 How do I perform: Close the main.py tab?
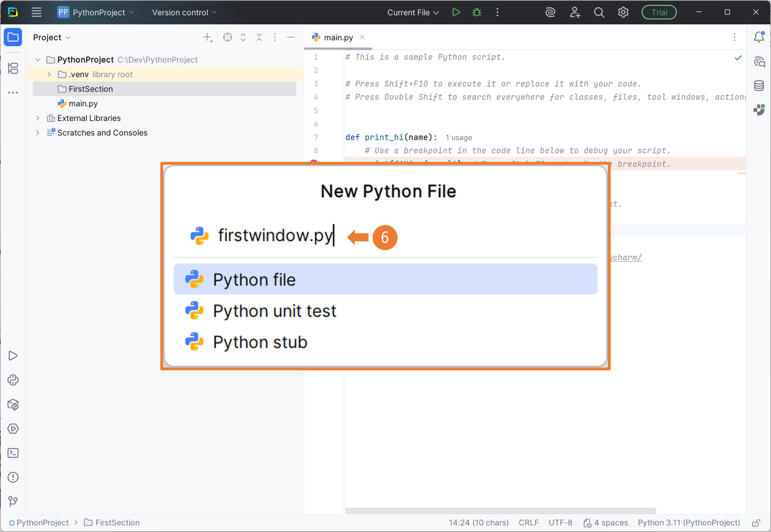[362, 37]
